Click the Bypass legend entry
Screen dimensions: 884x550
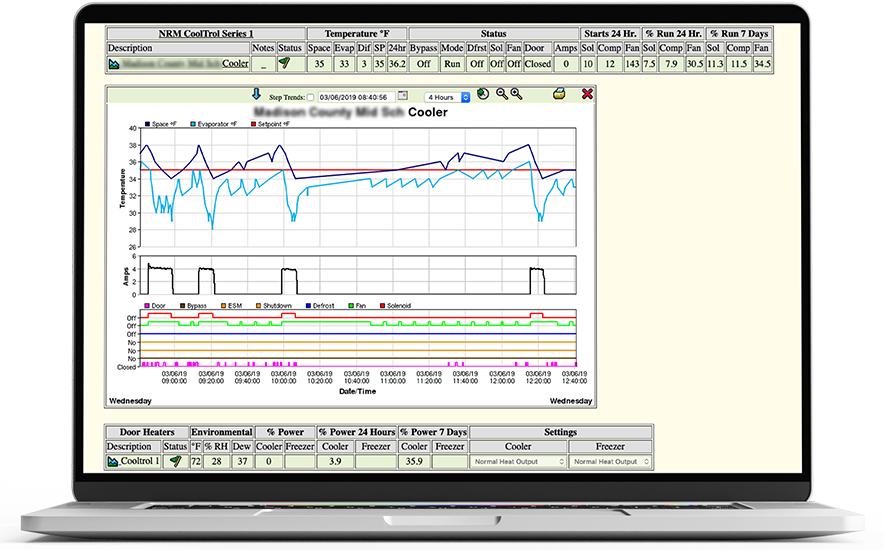[193, 305]
